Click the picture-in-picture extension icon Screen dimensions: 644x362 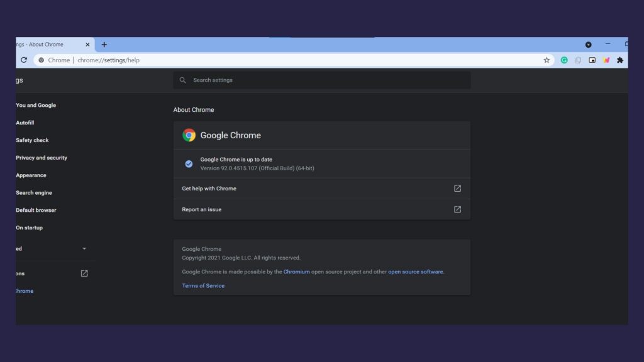tap(592, 60)
